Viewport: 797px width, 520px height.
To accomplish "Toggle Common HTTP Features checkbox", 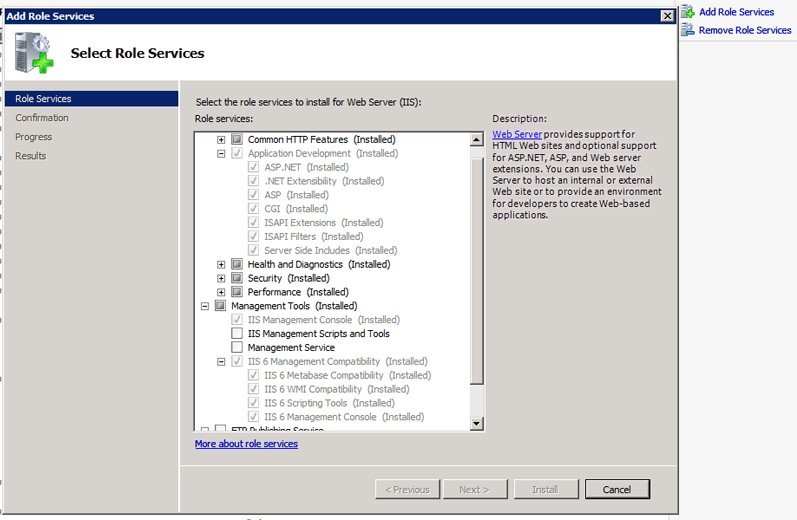I will coord(237,139).
